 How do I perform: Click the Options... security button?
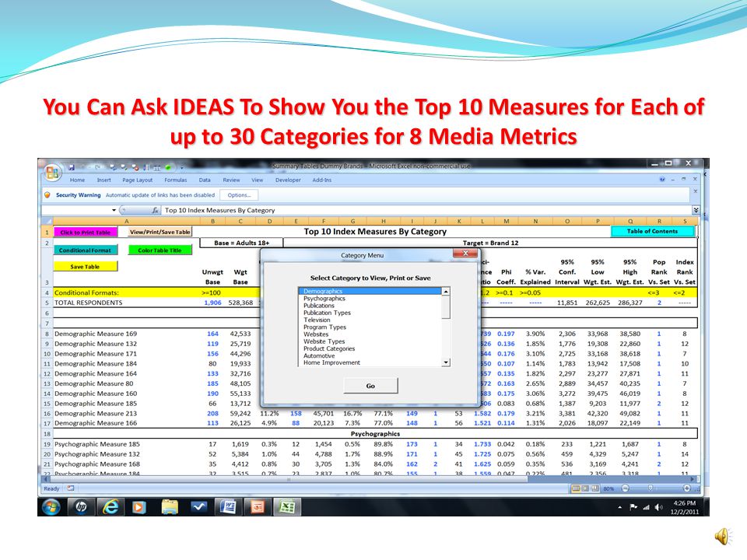(239, 194)
